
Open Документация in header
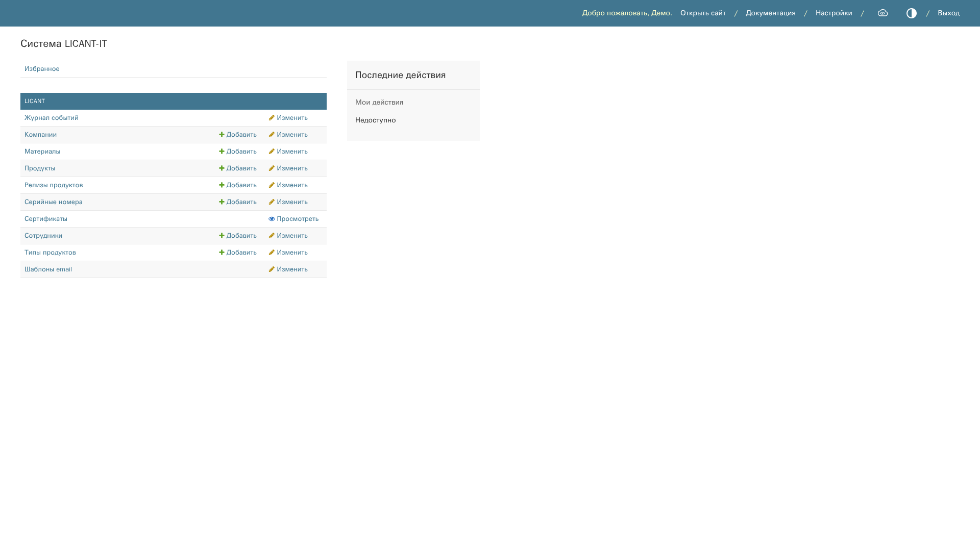(770, 13)
